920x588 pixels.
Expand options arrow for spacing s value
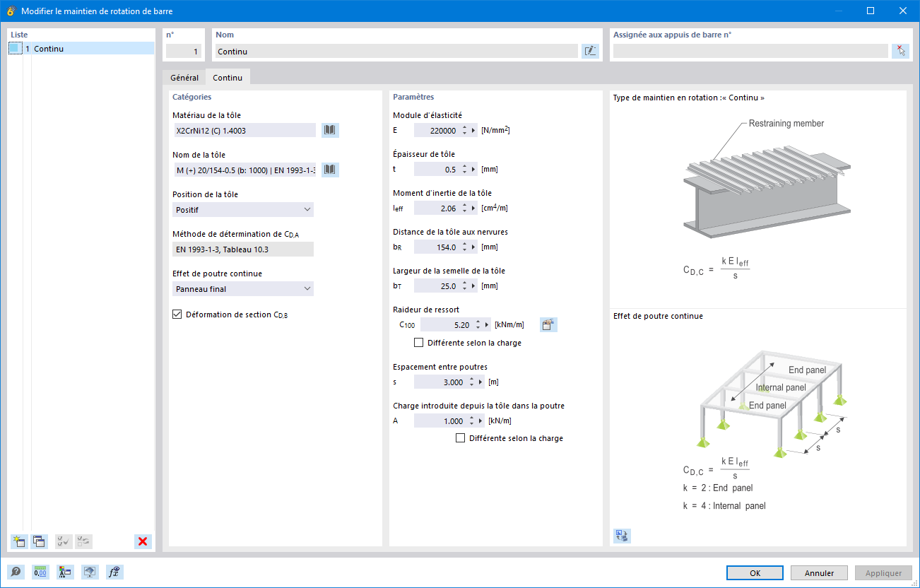click(x=480, y=382)
